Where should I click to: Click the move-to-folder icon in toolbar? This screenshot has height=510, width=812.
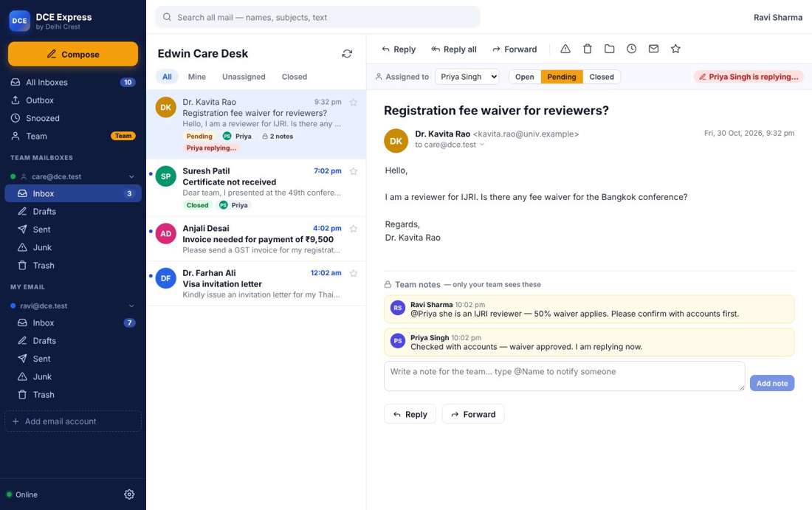610,49
